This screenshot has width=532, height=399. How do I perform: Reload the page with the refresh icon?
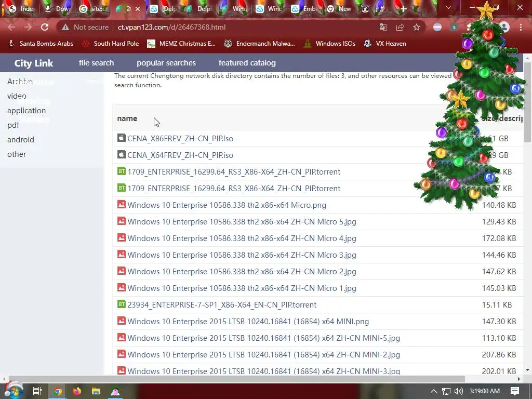coord(45,27)
